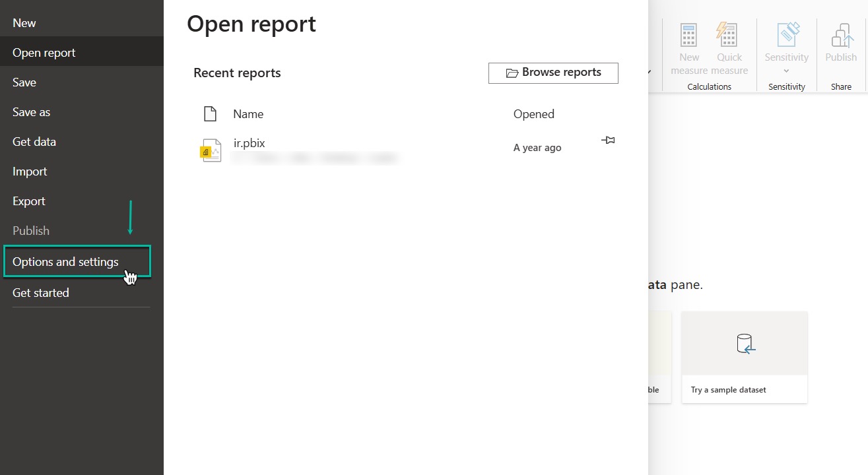Click the Browse reports button
Viewport: 868px width, 475px height.
(x=553, y=73)
